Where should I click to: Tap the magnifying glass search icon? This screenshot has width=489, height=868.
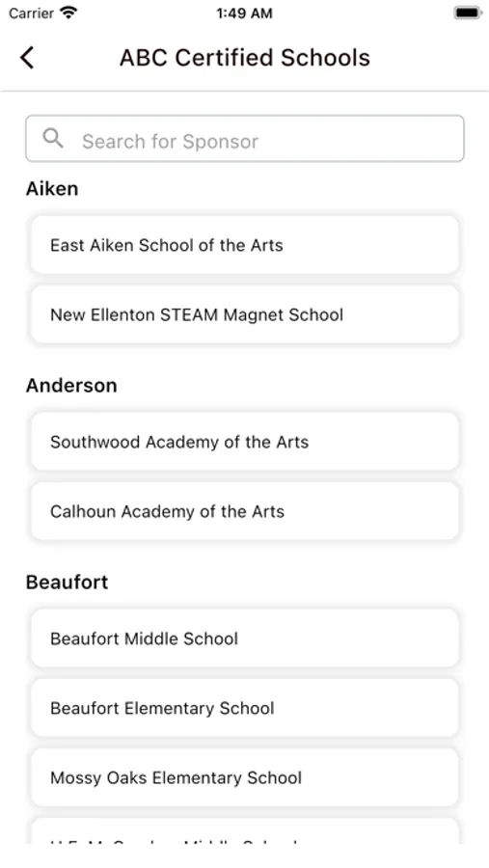coord(53,138)
